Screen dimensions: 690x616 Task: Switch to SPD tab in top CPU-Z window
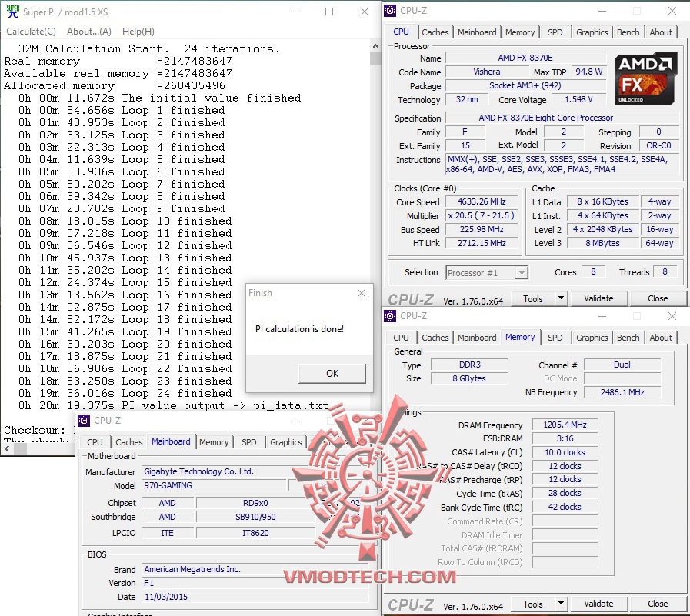click(x=555, y=32)
